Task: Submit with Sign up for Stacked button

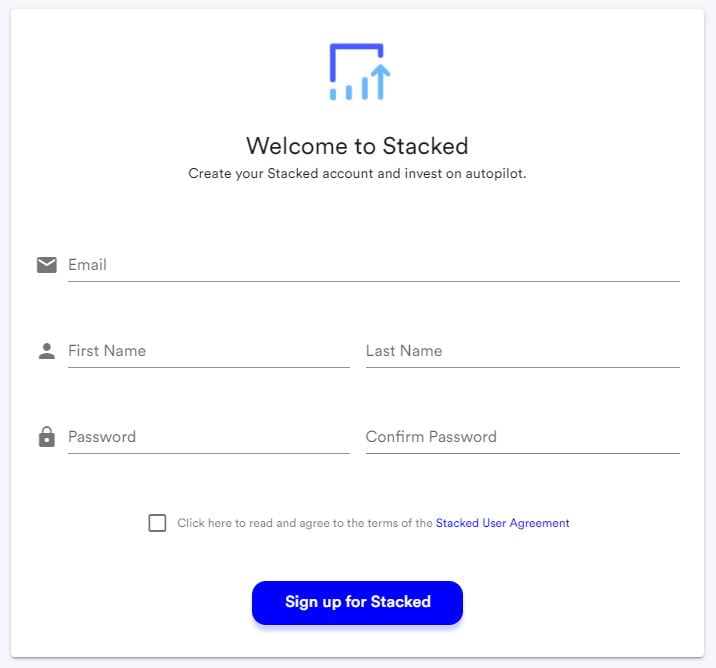Action: [357, 602]
